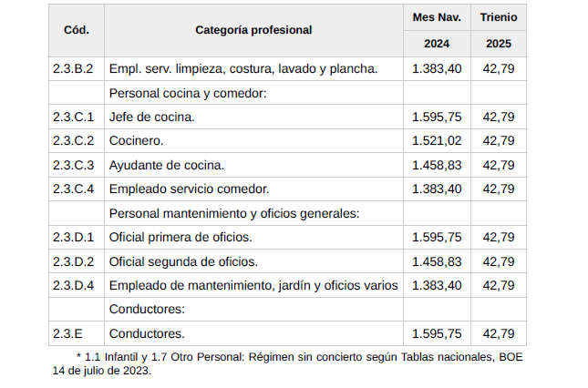This screenshot has width=588, height=388.
Task: Click the 1.521,02 amount in the Cocinero row
Action: (x=437, y=140)
